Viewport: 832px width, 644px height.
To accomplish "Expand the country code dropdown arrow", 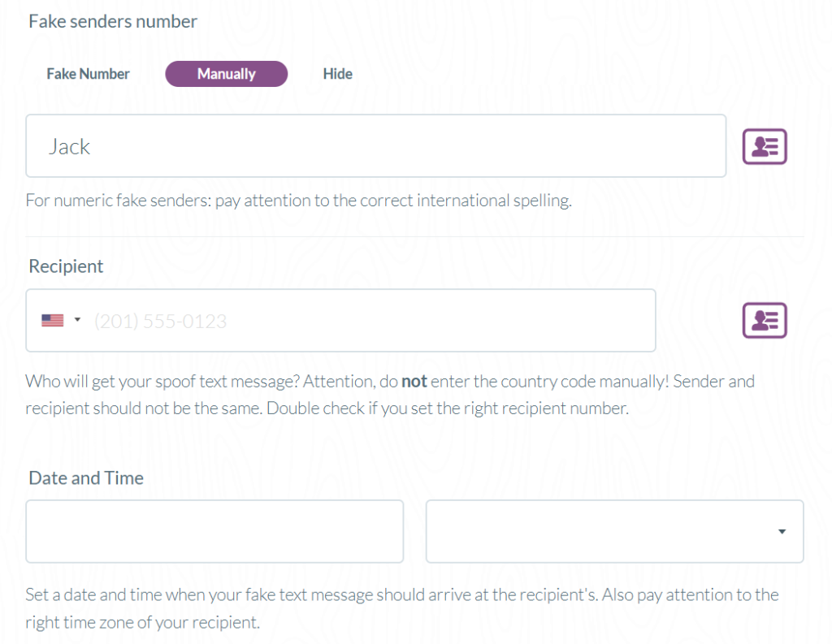I will pyautogui.click(x=77, y=319).
